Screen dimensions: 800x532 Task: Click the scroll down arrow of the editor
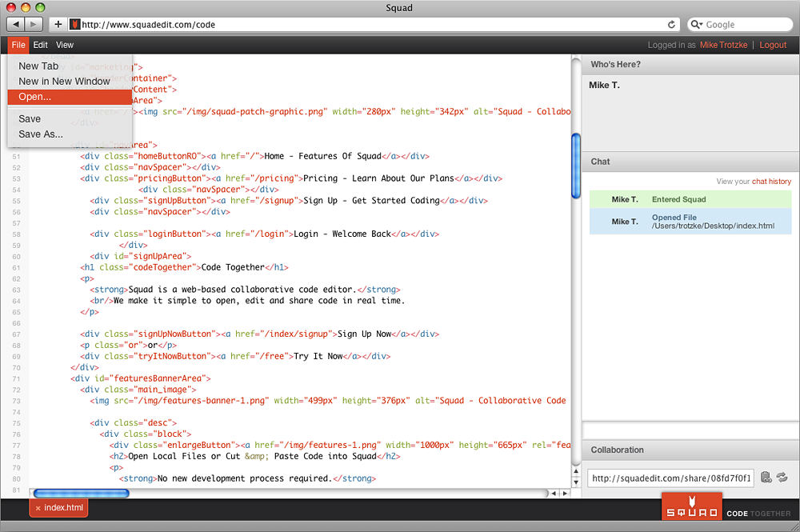[576, 482]
